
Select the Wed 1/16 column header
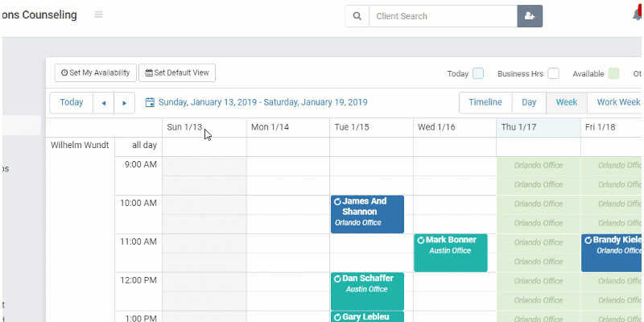coord(455,127)
